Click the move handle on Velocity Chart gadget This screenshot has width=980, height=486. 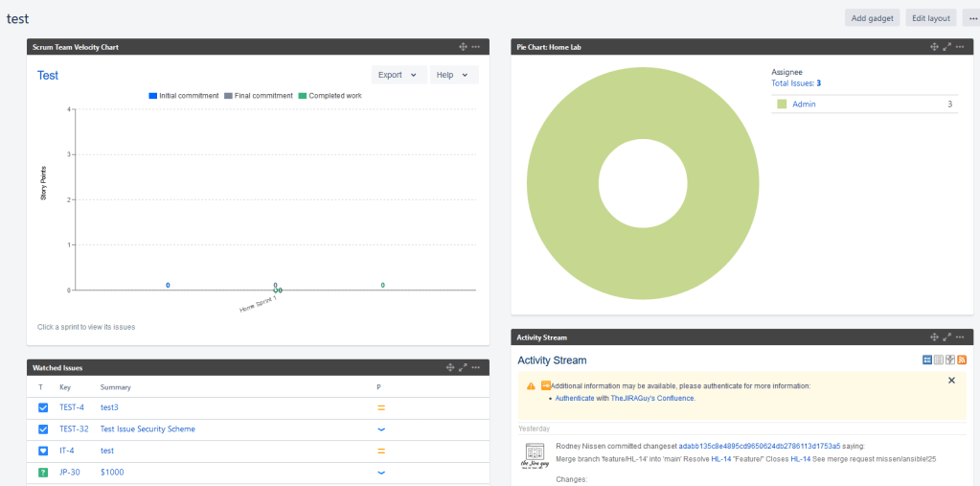(463, 47)
